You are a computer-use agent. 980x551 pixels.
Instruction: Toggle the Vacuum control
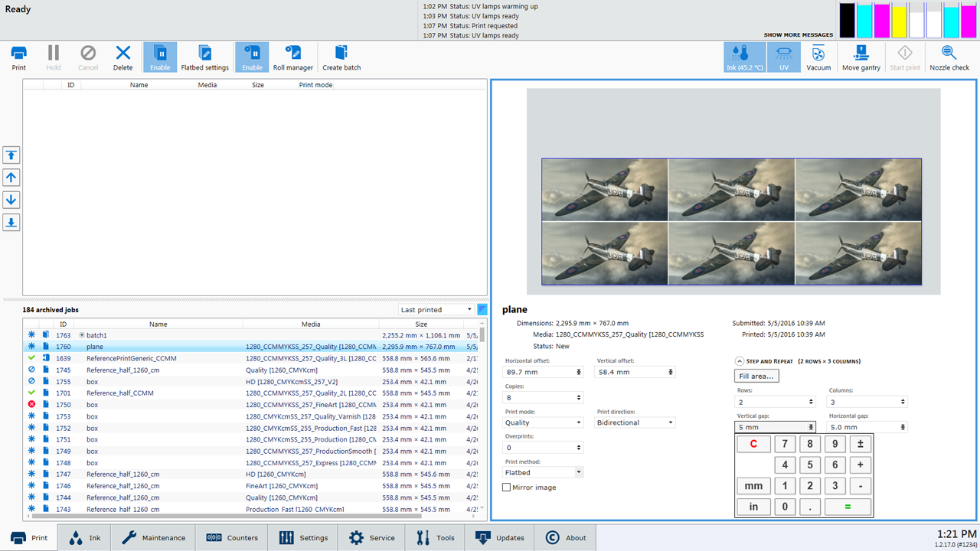point(818,57)
